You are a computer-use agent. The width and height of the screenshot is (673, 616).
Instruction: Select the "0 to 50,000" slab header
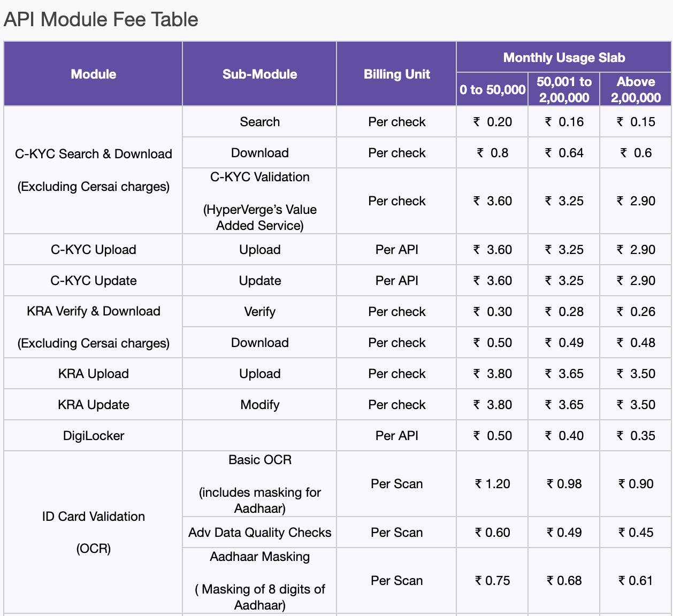492,90
